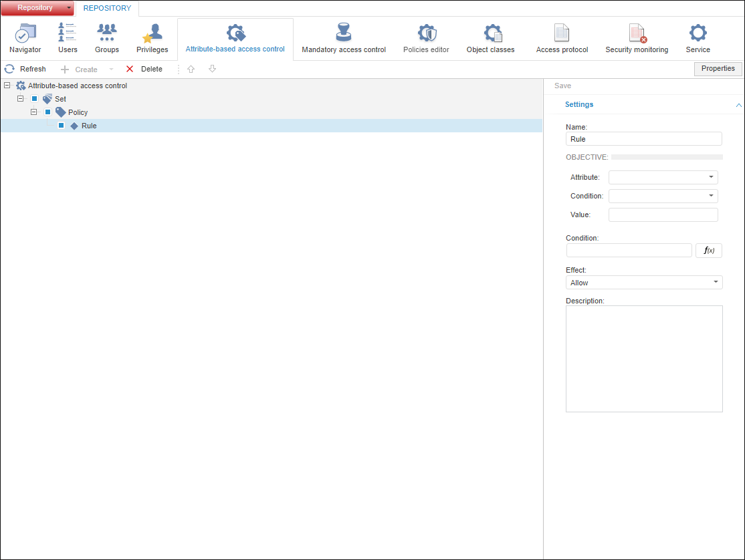The height and width of the screenshot is (560, 745).
Task: Open the red Repository menu button
Action: click(x=37, y=8)
